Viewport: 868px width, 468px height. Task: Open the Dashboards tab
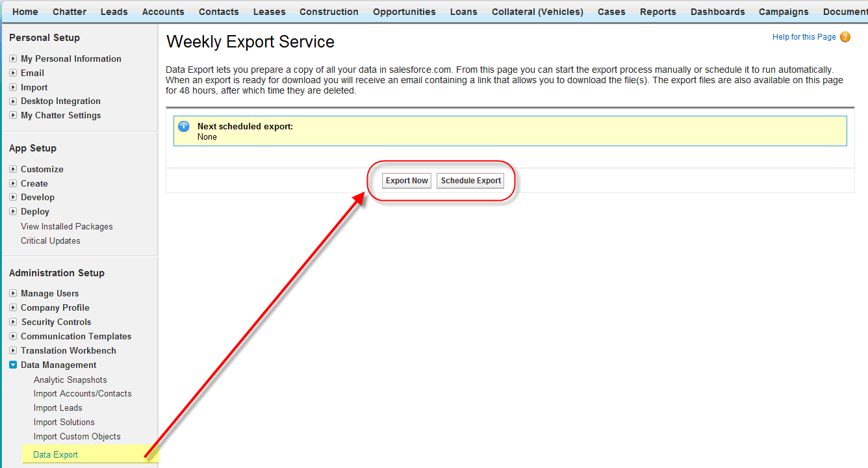717,11
